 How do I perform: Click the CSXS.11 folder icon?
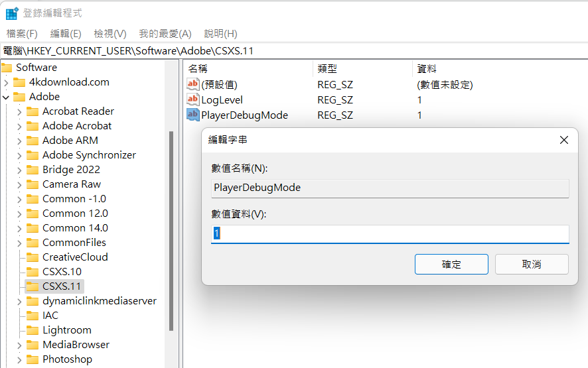tap(33, 286)
